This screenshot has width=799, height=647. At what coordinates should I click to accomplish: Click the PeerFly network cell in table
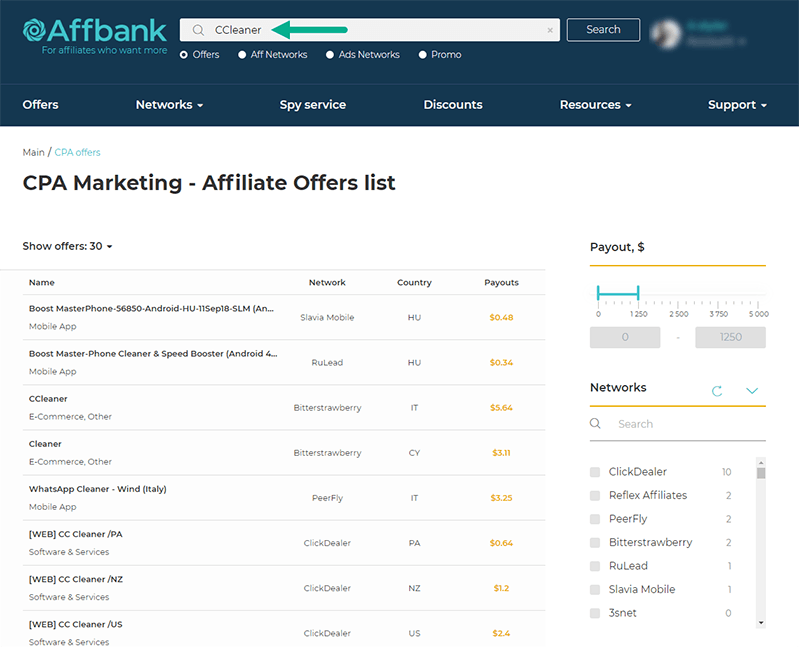(327, 498)
